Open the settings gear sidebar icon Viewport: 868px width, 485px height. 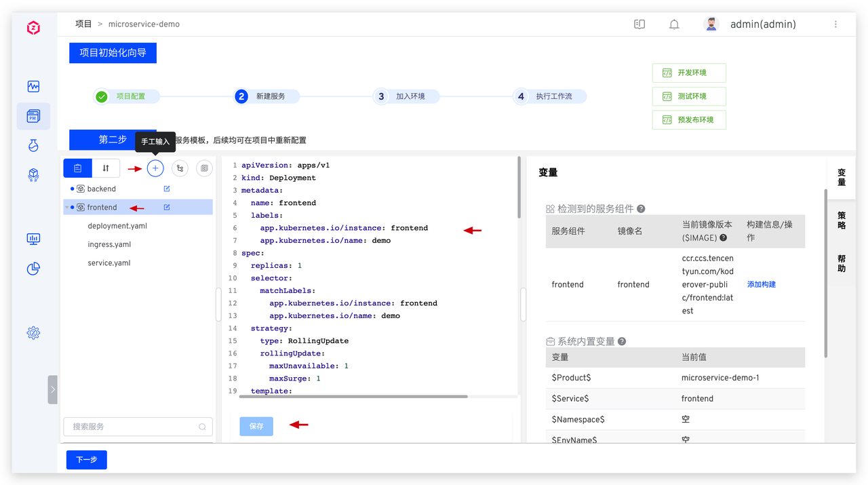(33, 332)
